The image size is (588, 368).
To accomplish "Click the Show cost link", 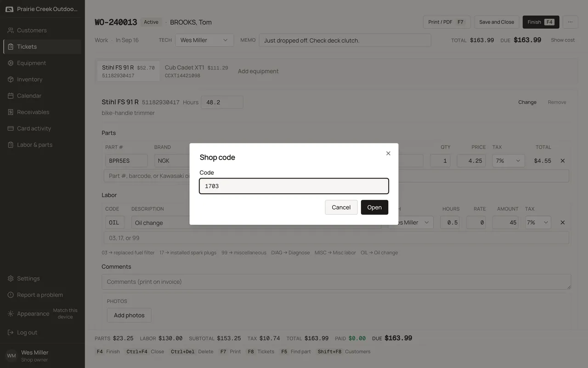I will (x=563, y=40).
